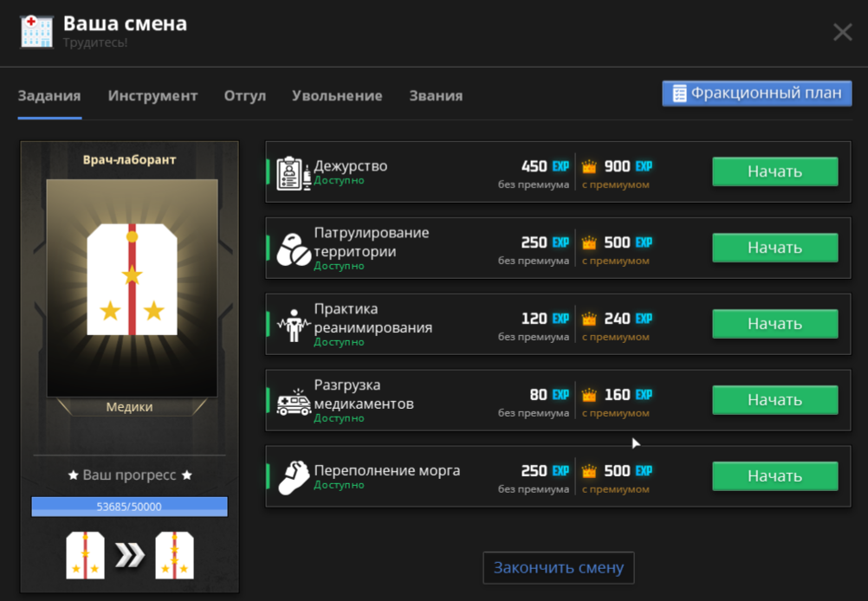The height and width of the screenshot is (601, 868).
Task: Open the Задания tab
Action: coord(49,96)
